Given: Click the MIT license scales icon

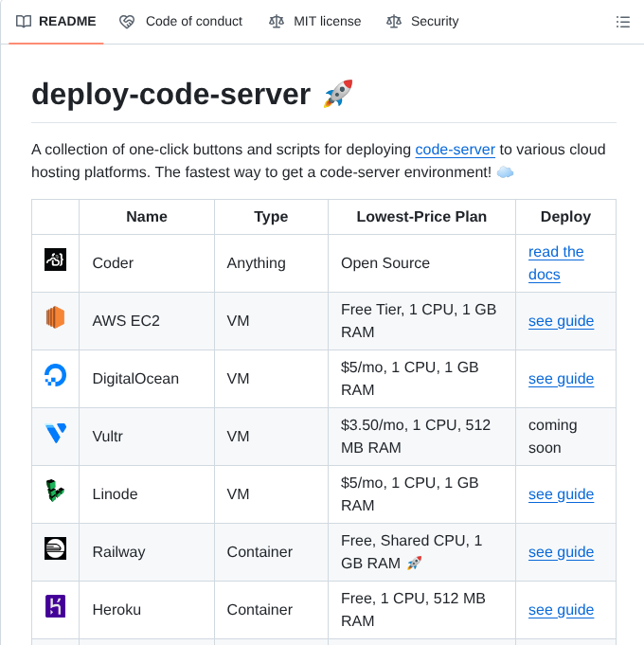Looking at the screenshot, I should [x=277, y=22].
